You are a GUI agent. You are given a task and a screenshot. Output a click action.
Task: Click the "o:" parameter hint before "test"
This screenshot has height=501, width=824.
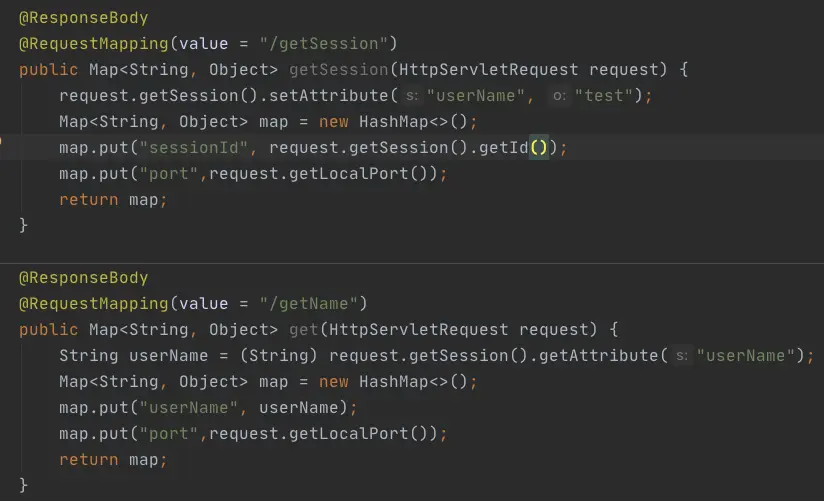coord(559,96)
